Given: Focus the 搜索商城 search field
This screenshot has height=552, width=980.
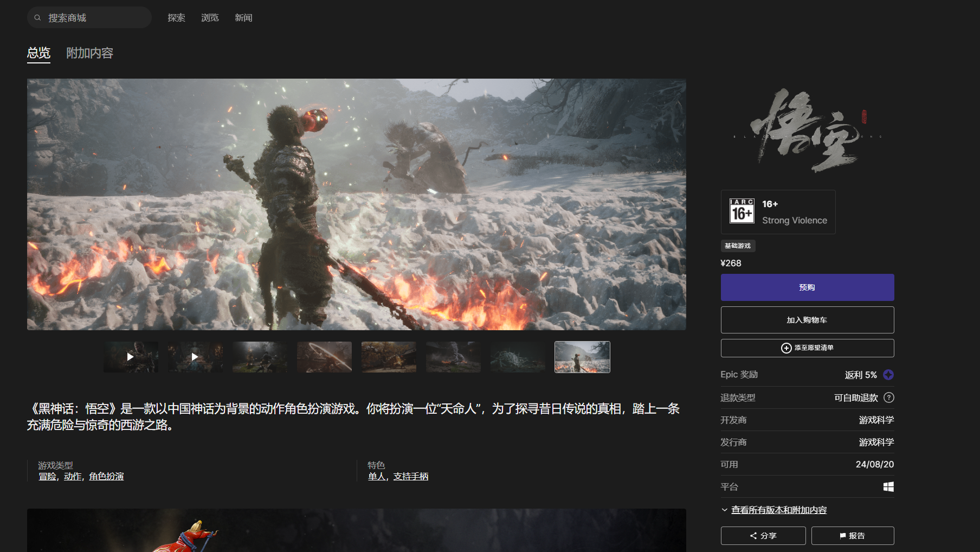Looking at the screenshot, I should 89,18.
